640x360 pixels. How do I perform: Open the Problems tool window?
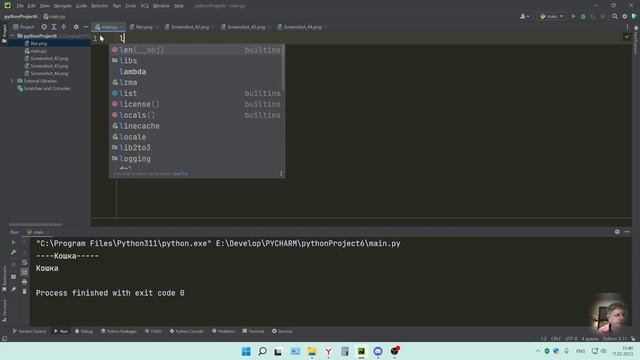click(223, 331)
